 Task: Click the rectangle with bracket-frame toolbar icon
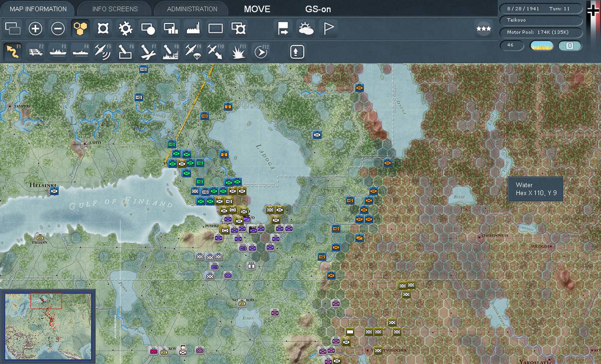(239, 29)
